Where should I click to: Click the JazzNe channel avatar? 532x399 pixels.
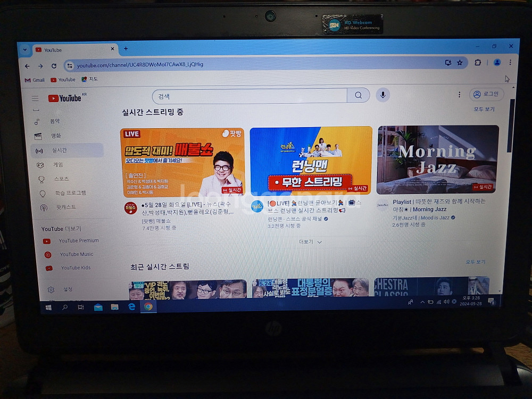pos(383,205)
